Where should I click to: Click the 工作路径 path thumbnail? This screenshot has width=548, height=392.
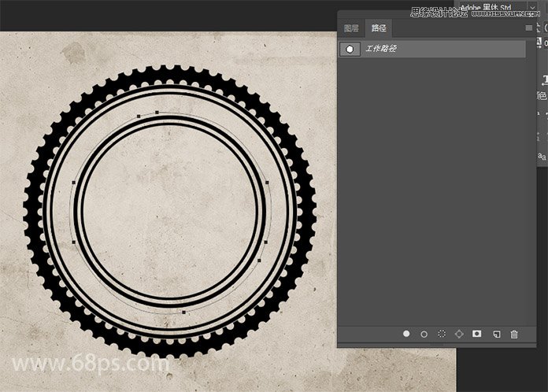[x=350, y=50]
